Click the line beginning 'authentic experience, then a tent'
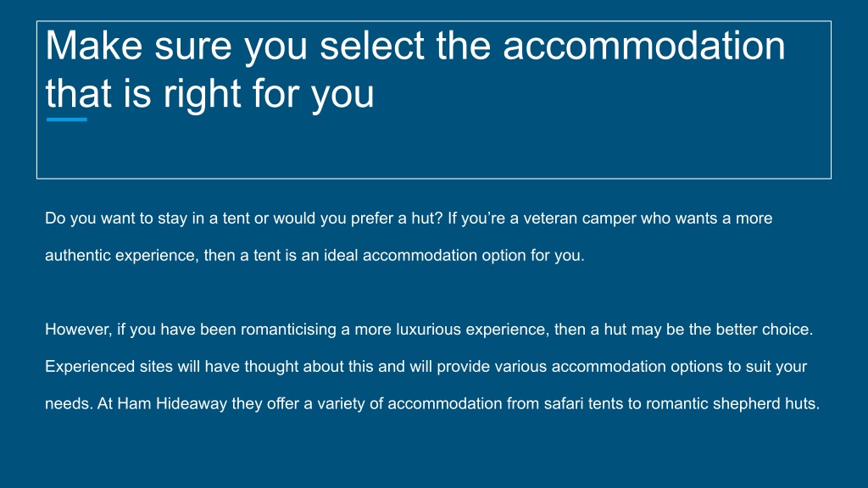Image resolution: width=868 pixels, height=488 pixels. pos(315,256)
